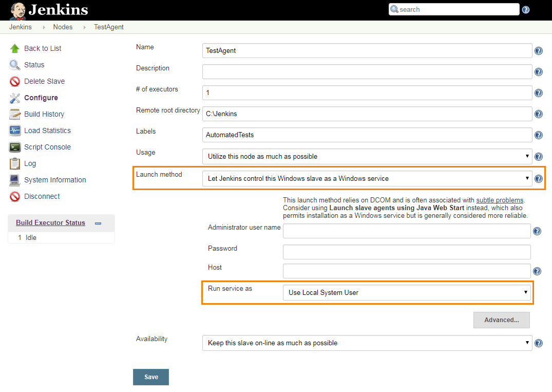The image size is (552, 392).
Task: Click the Load Statistics monitor icon
Action: point(15,130)
